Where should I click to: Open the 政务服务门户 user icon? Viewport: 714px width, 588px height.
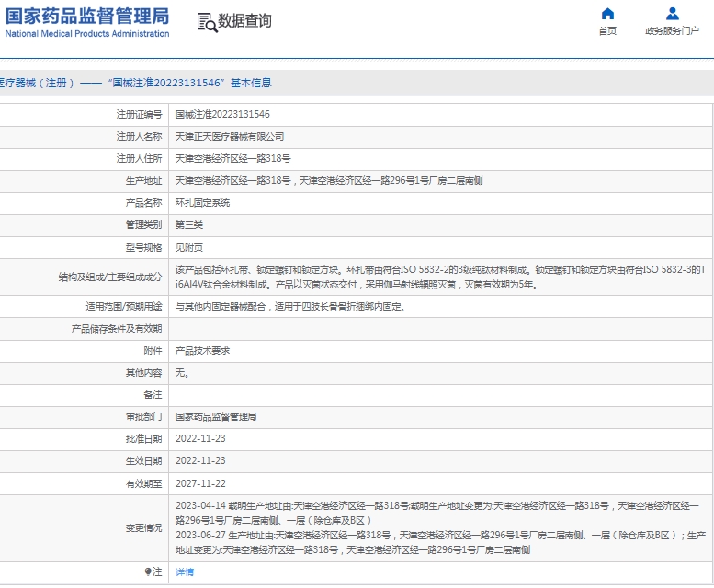672,14
